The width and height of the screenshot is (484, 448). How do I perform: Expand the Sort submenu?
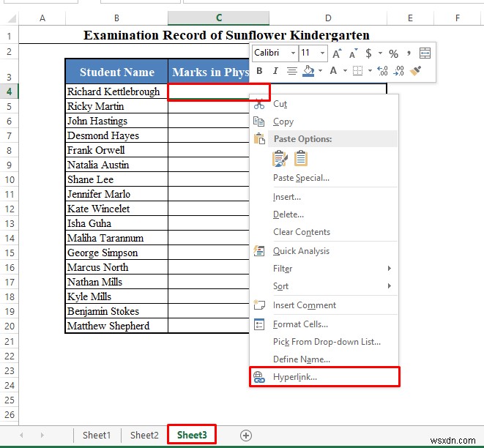(324, 286)
